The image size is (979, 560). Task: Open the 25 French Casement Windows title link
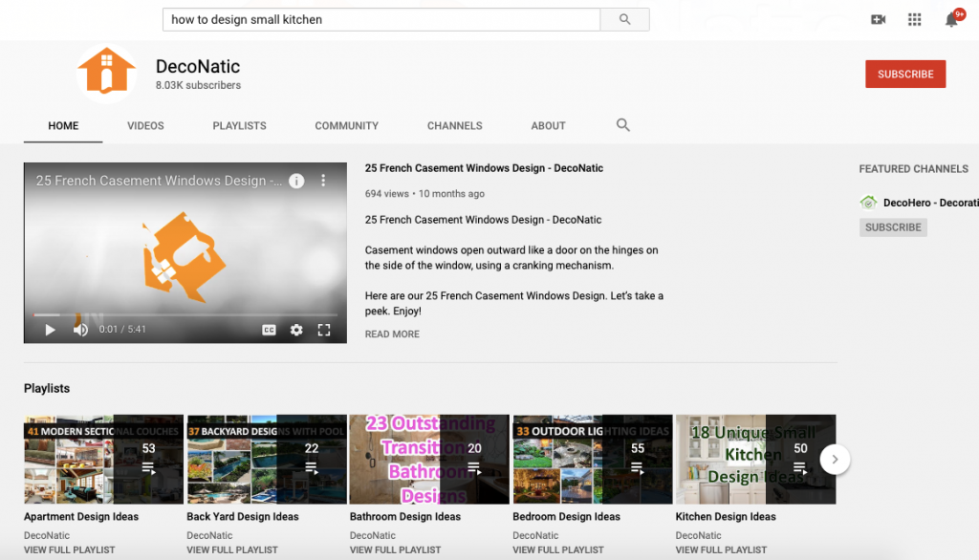pyautogui.click(x=484, y=168)
